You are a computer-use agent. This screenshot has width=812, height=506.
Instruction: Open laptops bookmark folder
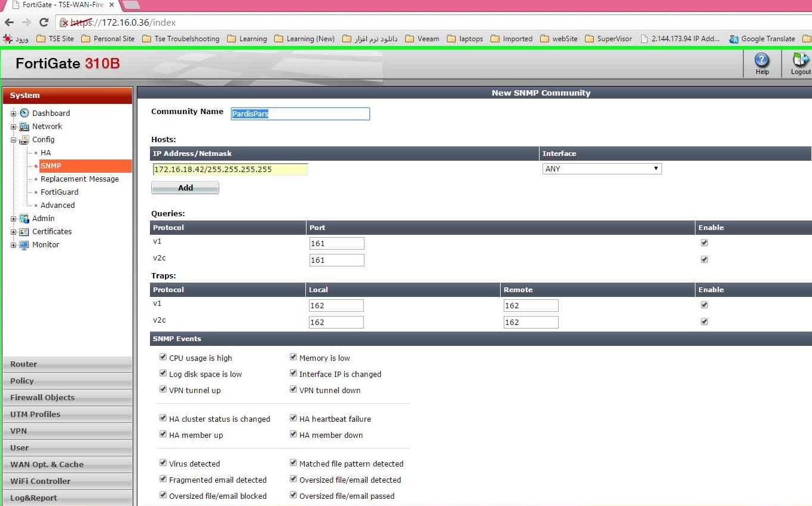(465, 39)
